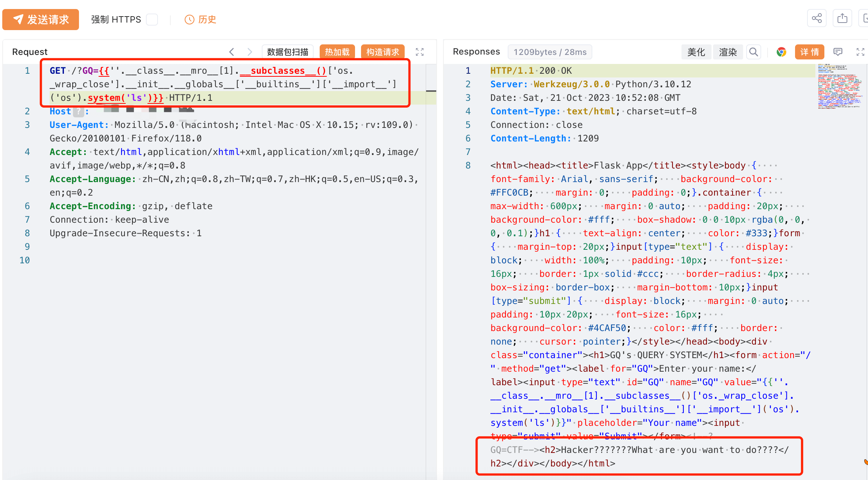Click the 1209bytes / 28ms response info tag
Image resolution: width=868 pixels, height=480 pixels.
tap(550, 52)
